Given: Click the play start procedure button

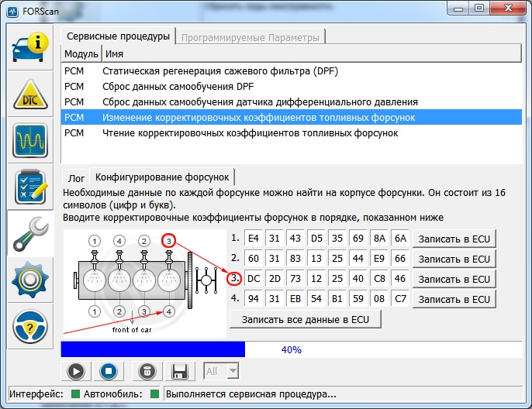Looking at the screenshot, I should click(x=76, y=371).
